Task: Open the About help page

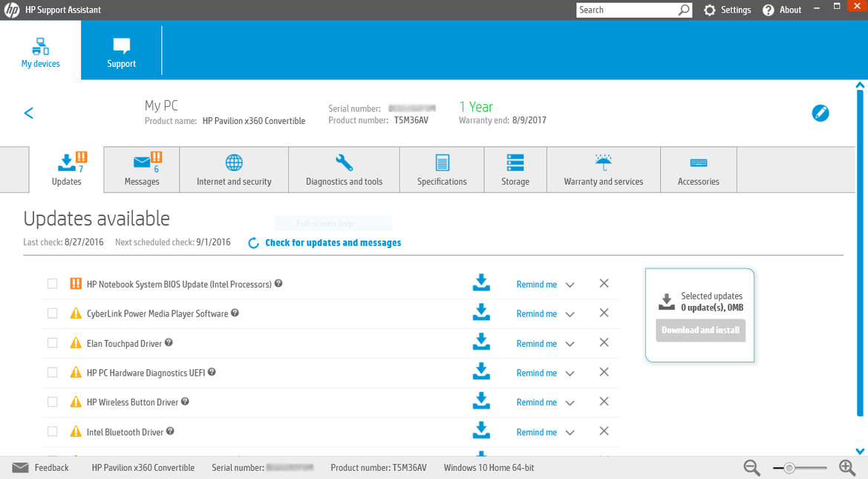Action: coord(782,10)
